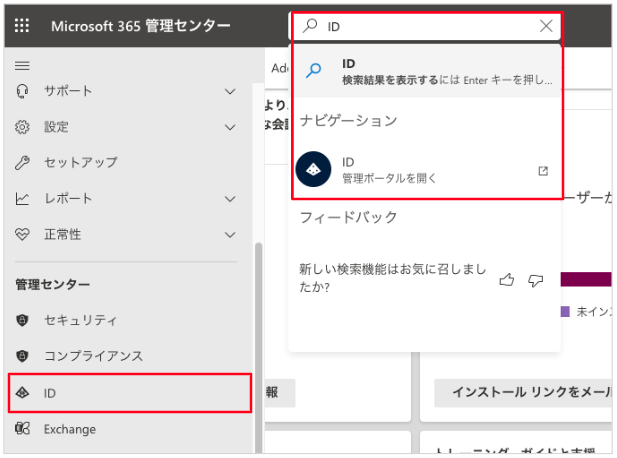Click the round ID portal icon
This screenshot has width=617, height=458.
coord(314,169)
